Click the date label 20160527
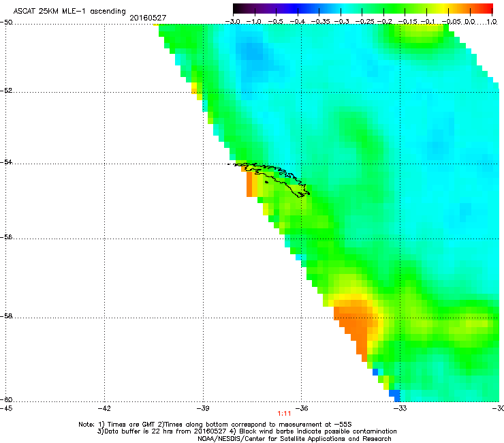This screenshot has width=504, height=443. 148,18
